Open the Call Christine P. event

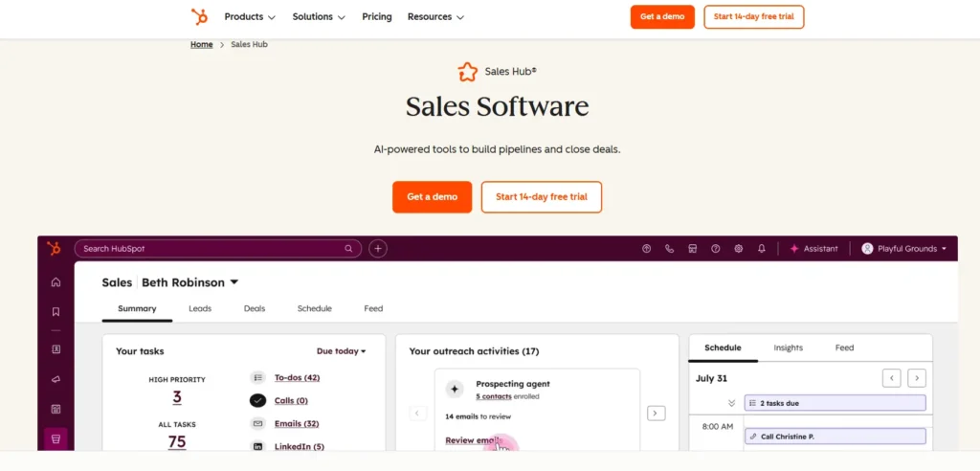pos(835,437)
